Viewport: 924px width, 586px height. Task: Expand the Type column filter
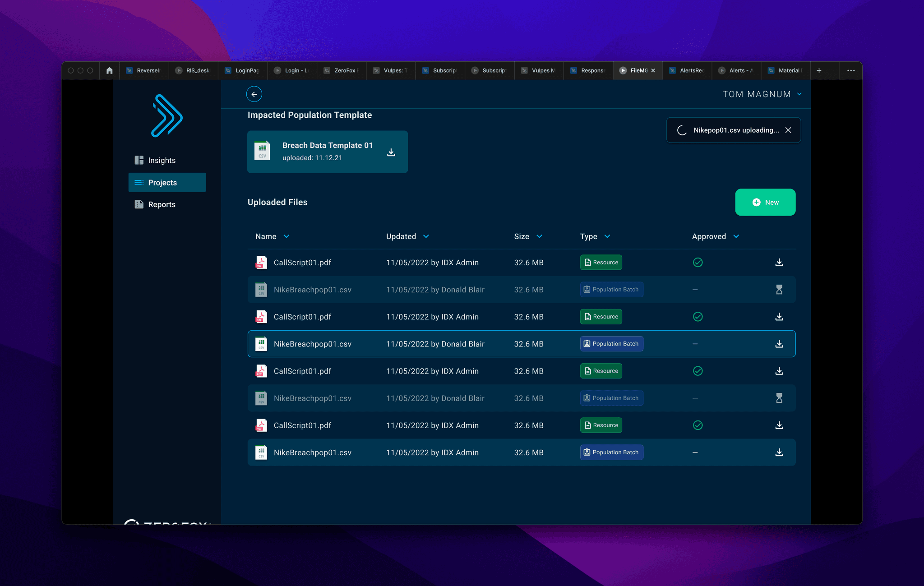(607, 236)
